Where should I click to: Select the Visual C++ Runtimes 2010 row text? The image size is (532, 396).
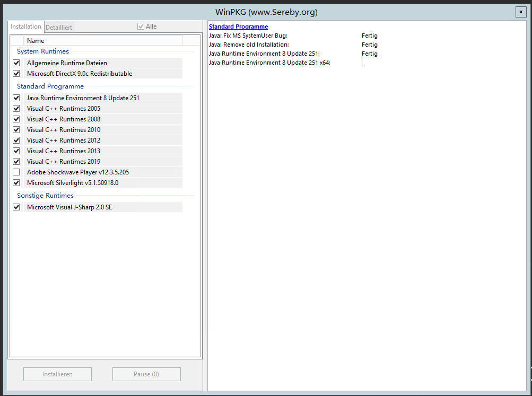(x=64, y=130)
